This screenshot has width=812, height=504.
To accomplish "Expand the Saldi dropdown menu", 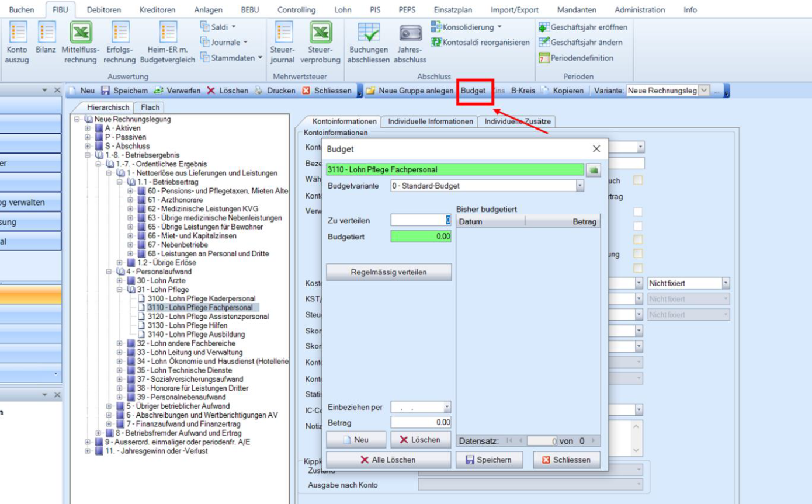I will click(234, 27).
